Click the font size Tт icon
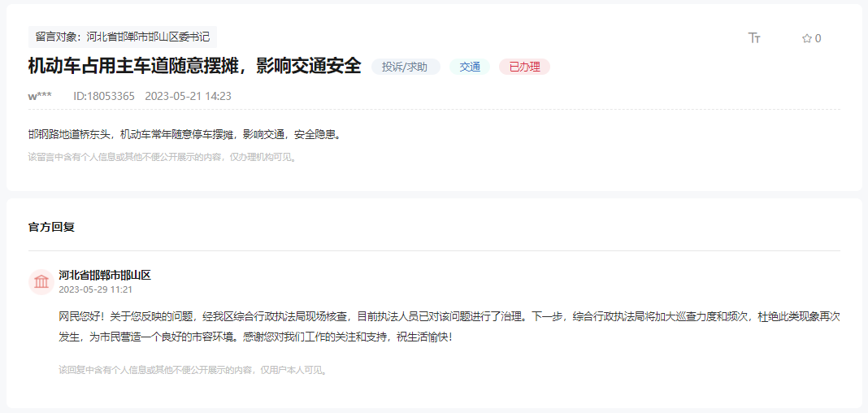 point(754,38)
